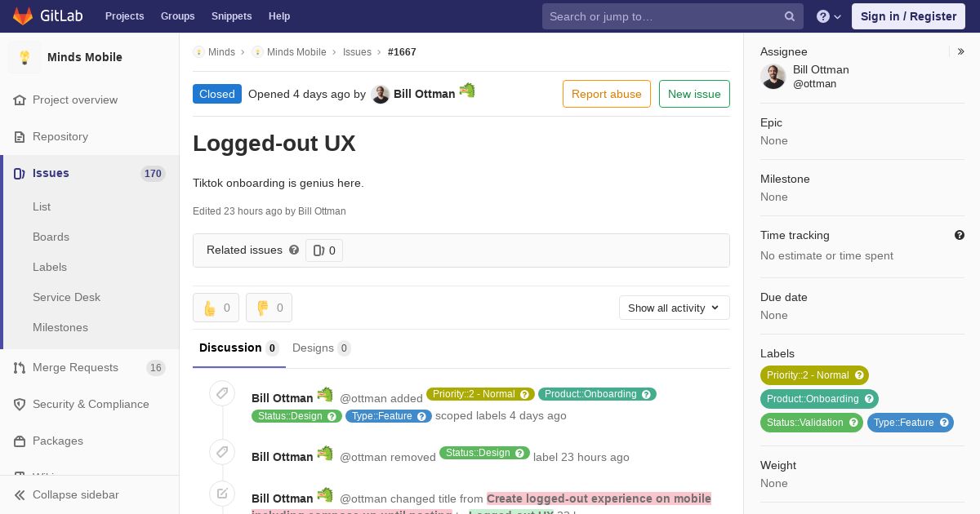Click the Issues breadcrumb link
Viewport: 980px width, 514px height.
pos(357,51)
